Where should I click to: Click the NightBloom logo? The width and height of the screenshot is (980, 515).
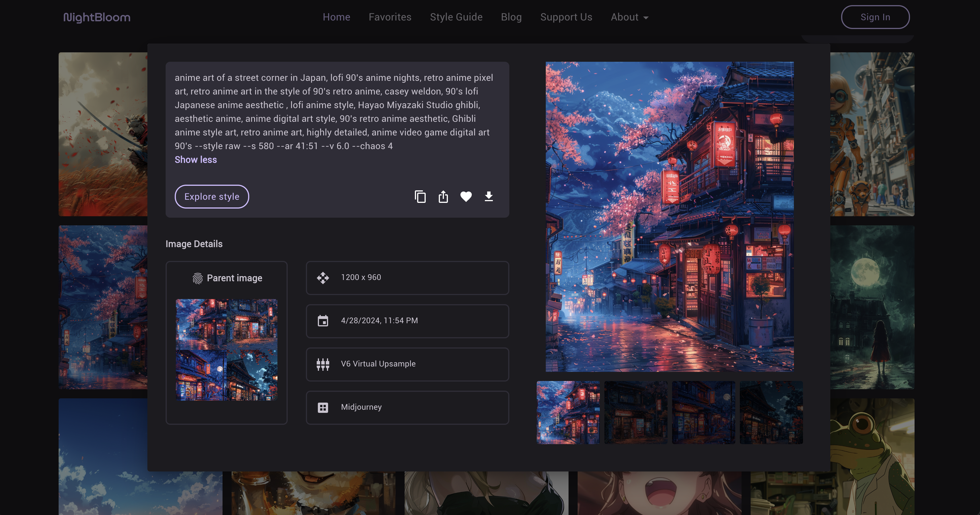pos(97,17)
